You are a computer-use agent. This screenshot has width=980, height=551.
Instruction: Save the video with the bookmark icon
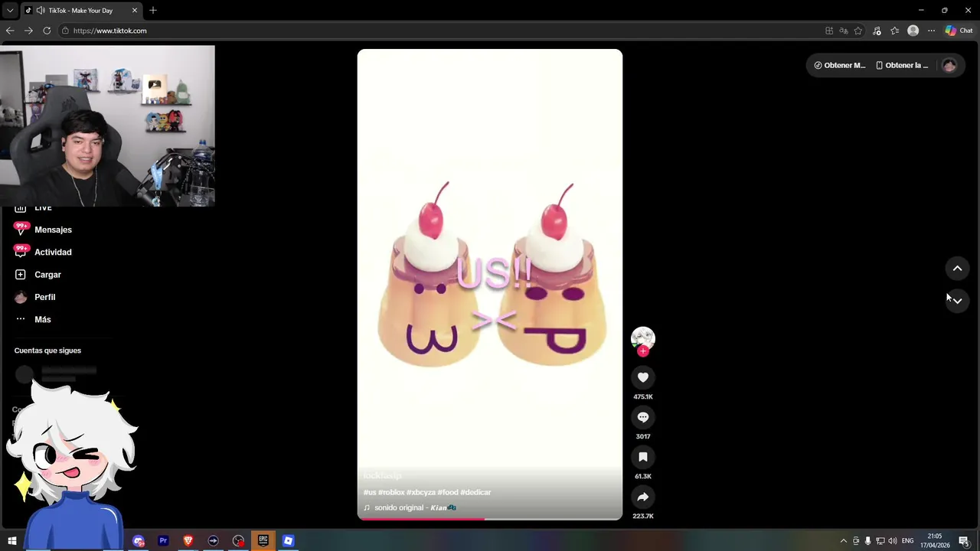[643, 457]
